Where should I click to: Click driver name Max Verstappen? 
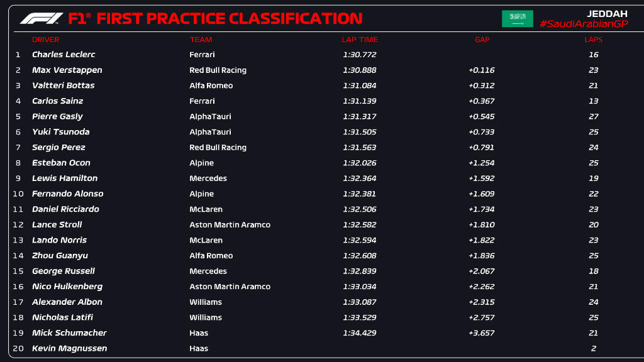(x=67, y=70)
